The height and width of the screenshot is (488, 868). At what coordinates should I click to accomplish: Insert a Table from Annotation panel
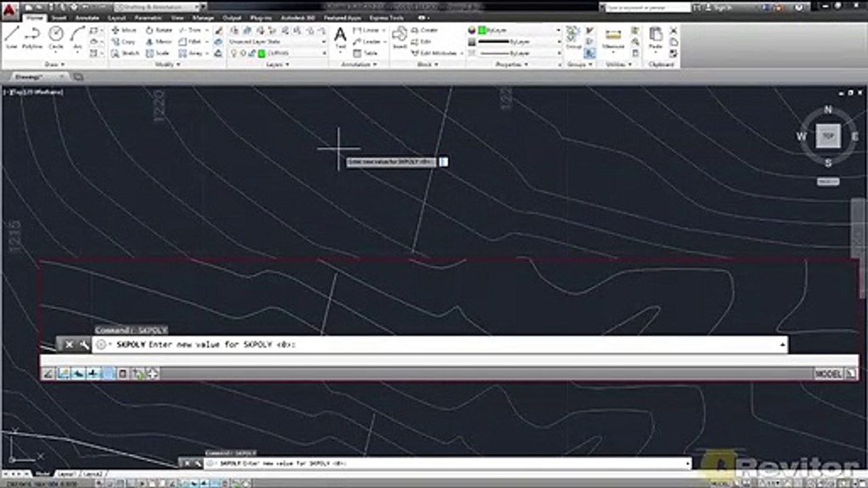coord(366,52)
